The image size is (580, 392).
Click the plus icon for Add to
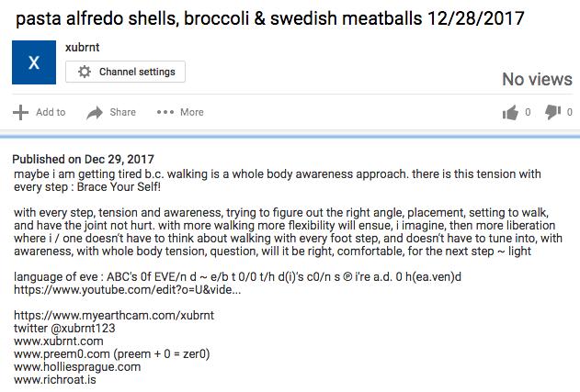point(20,112)
